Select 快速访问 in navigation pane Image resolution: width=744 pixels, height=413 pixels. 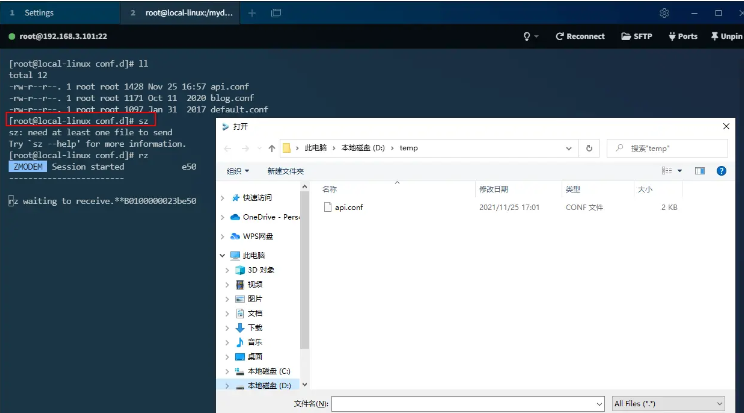257,198
